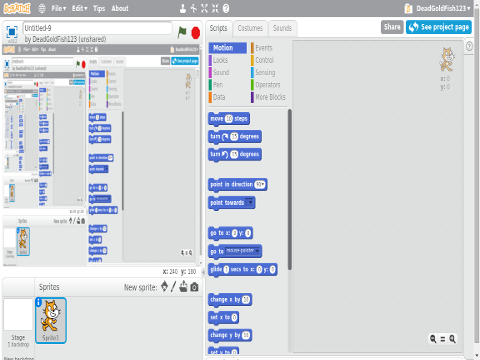Open the File menu
This screenshot has height=360, width=480.
point(59,8)
